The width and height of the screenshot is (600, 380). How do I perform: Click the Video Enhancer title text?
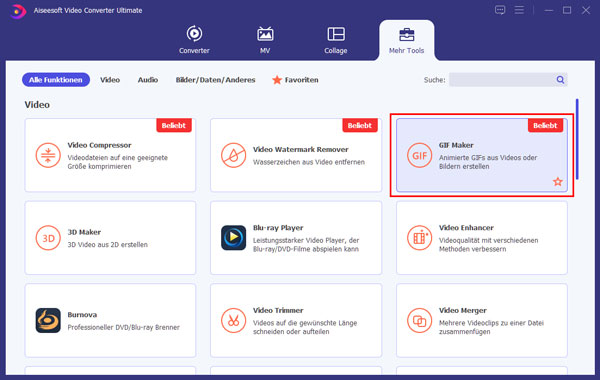[x=466, y=228]
